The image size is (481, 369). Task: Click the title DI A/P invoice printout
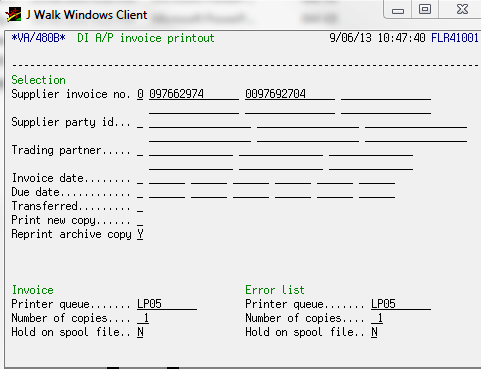(x=146, y=38)
